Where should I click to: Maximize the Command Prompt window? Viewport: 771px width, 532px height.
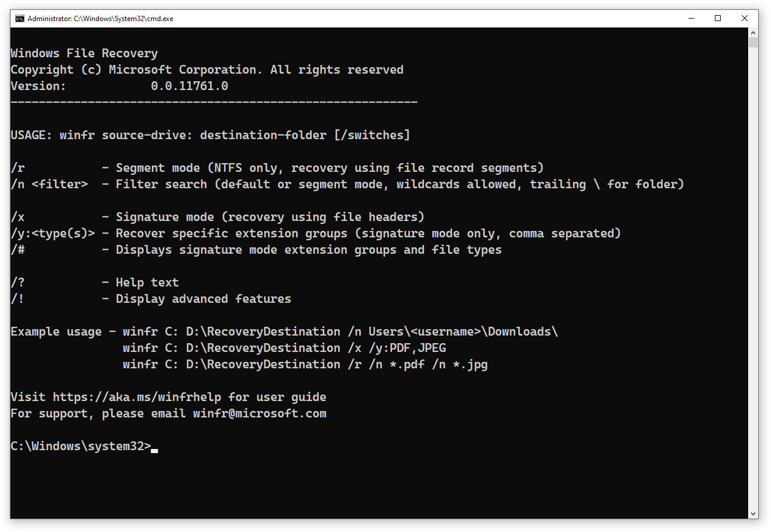pos(718,19)
